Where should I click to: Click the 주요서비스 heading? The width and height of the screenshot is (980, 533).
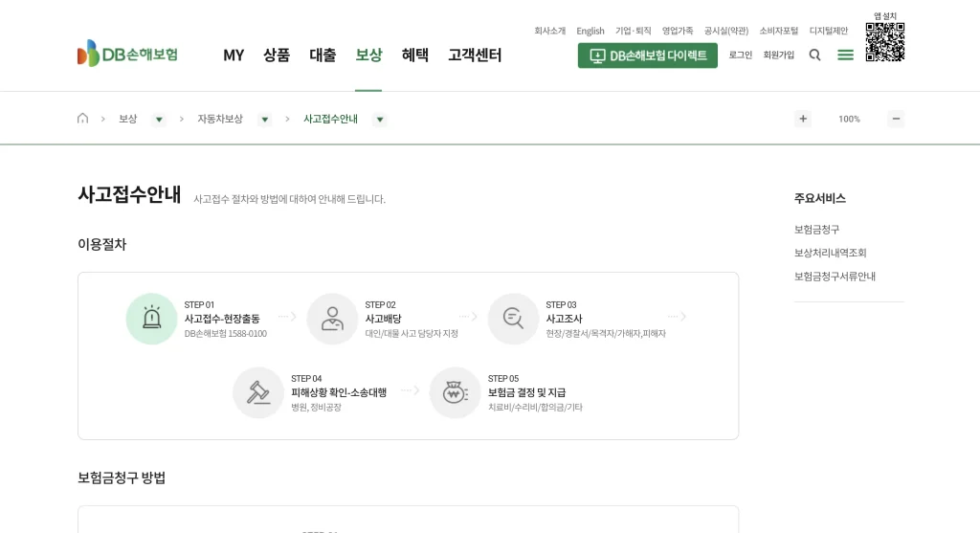[x=820, y=198]
